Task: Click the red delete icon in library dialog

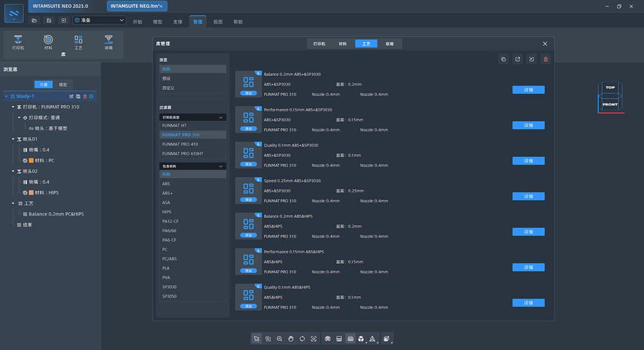Action: pyautogui.click(x=545, y=60)
